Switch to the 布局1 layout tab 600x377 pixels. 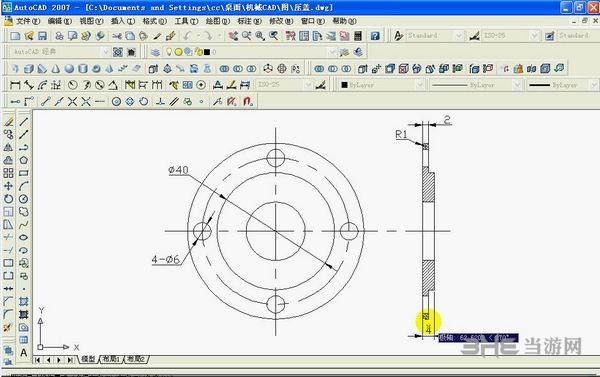[111, 359]
